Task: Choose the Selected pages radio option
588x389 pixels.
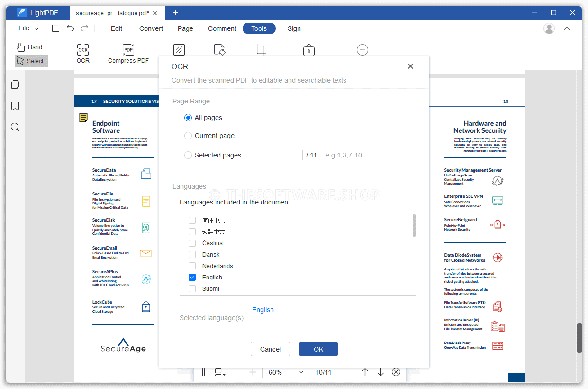Action: (x=188, y=155)
